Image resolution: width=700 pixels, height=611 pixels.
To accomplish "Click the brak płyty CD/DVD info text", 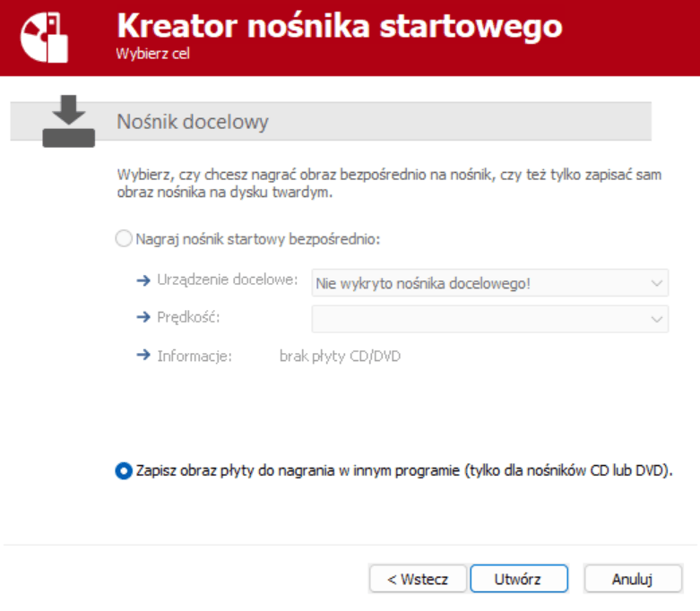I will coord(340,357).
